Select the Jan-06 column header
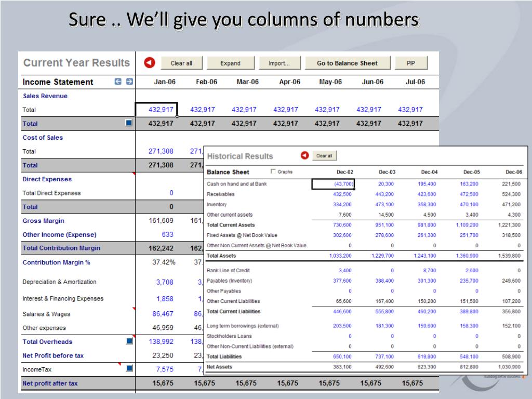This screenshot has width=532, height=399. [165, 82]
